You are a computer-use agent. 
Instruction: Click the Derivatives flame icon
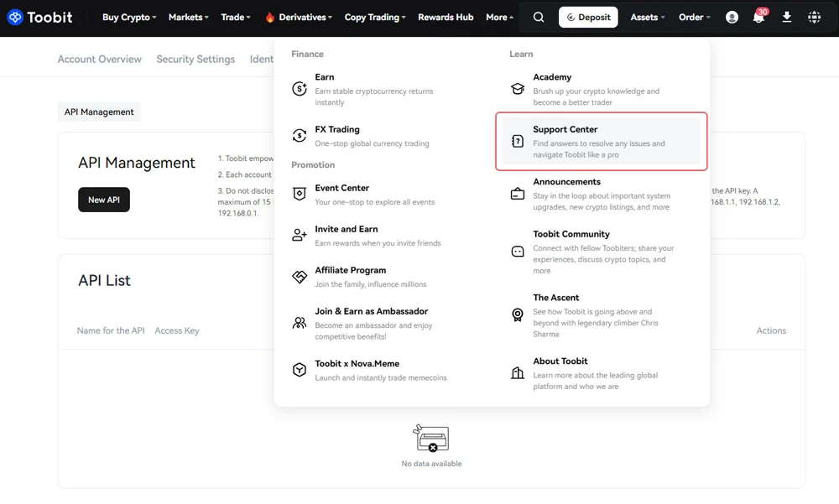tap(269, 17)
